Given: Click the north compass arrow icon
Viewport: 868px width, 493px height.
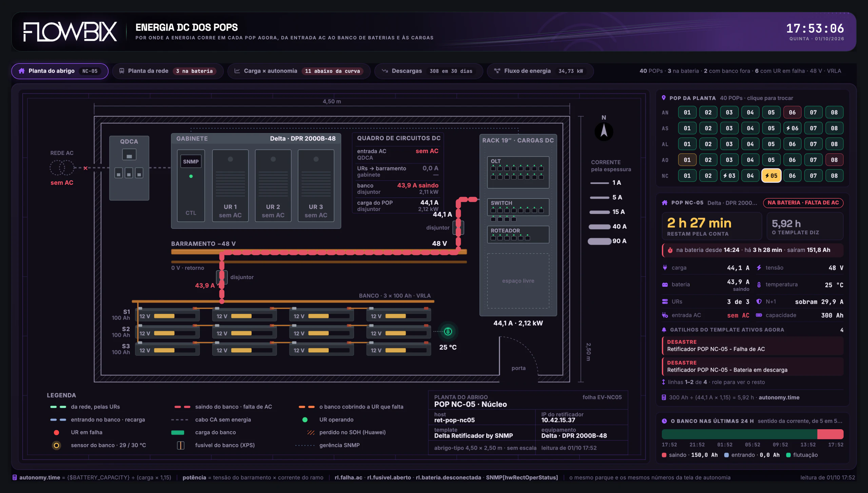Looking at the screenshot, I should [604, 131].
